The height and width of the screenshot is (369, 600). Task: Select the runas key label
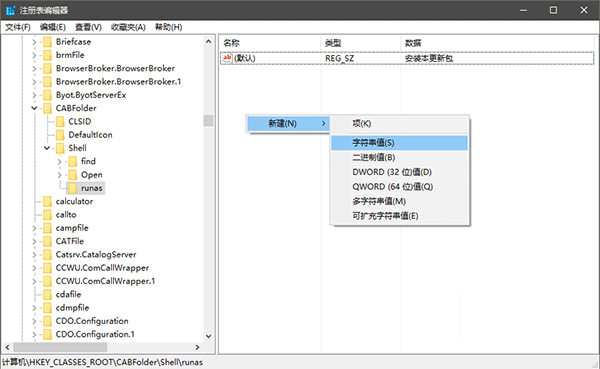(92, 188)
